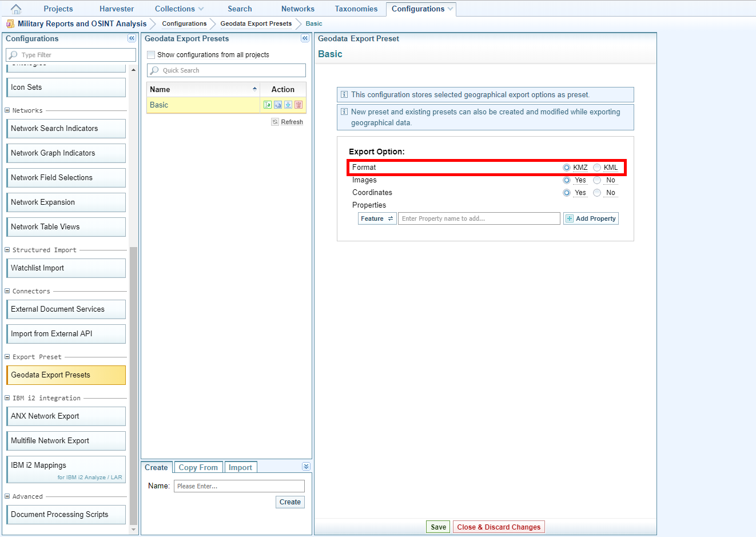Minimize the Create panel with double-chevron icon
The image size is (756, 537).
click(306, 467)
